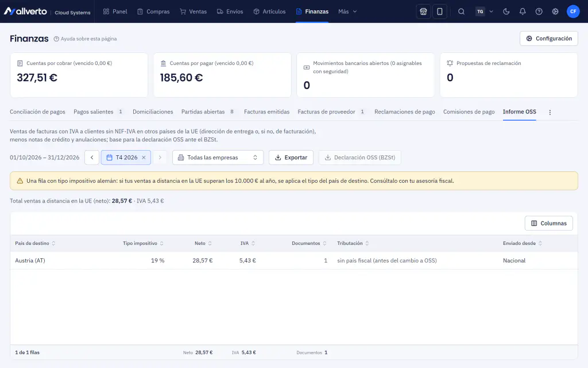Switch to Partidas abiertas tab
This screenshot has width=588, height=368.
[208, 112]
